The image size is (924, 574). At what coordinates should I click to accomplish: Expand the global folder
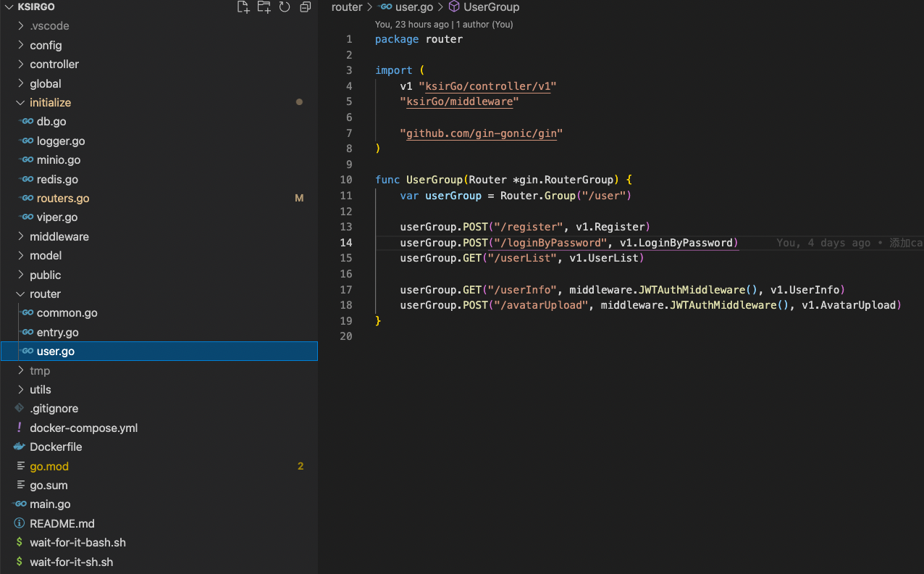click(20, 83)
